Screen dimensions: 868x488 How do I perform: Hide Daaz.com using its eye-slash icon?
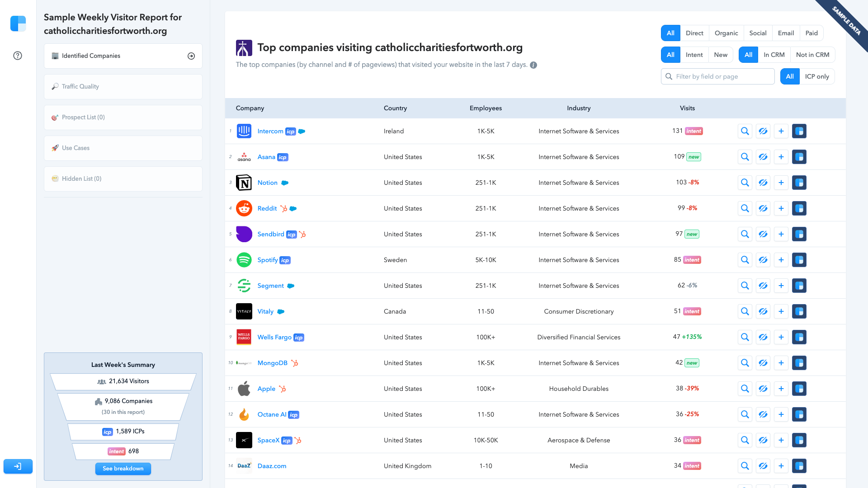point(763,466)
